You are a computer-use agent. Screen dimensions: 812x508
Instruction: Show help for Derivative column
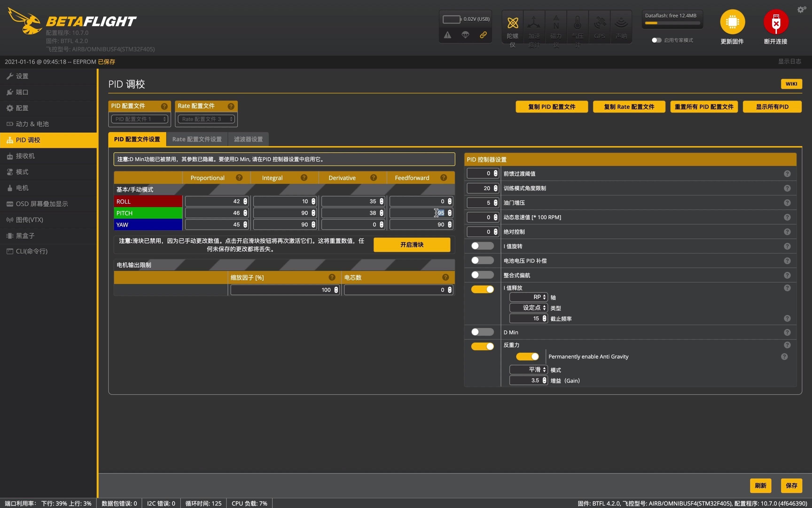coord(373,177)
